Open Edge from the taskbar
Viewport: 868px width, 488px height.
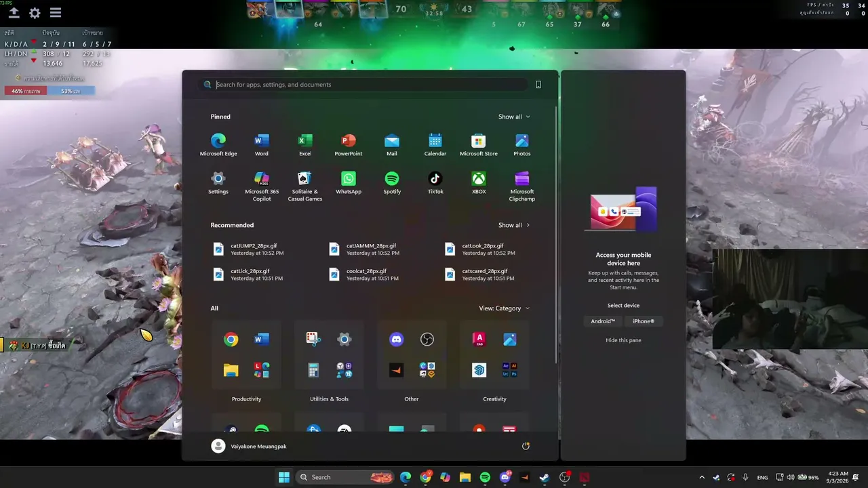pyautogui.click(x=406, y=477)
